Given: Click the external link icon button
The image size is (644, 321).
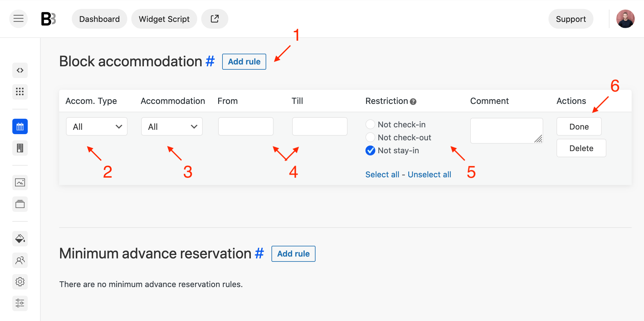Looking at the screenshot, I should click(x=214, y=19).
